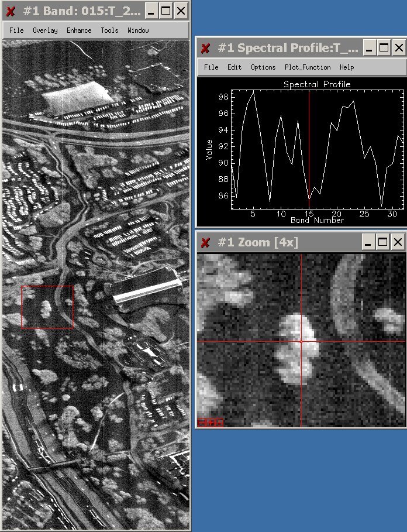Click the white striped hangar roof in band image
Image resolution: width=407 pixels, height=532 pixels.
pos(148,291)
